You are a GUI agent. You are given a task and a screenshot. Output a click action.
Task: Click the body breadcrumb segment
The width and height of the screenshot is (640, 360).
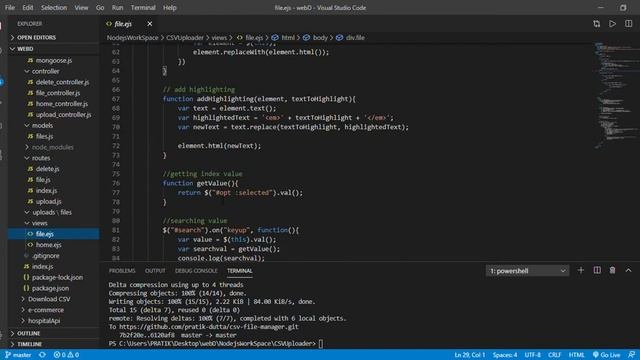[x=320, y=38]
